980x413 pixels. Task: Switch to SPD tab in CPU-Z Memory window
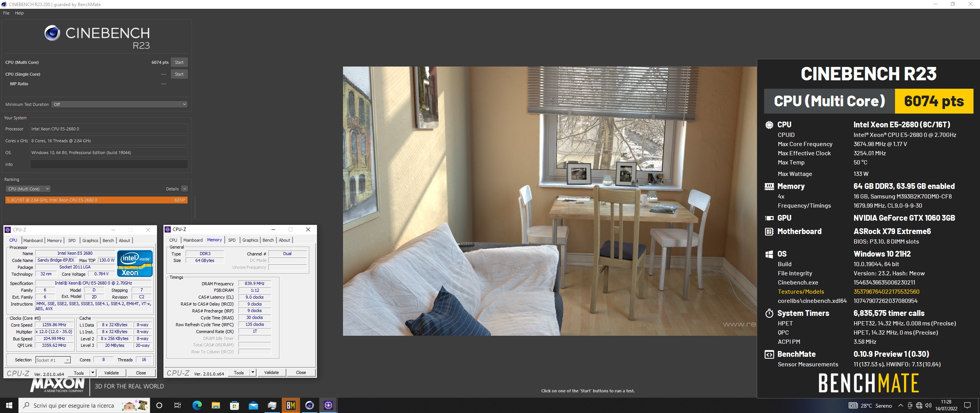tap(232, 240)
